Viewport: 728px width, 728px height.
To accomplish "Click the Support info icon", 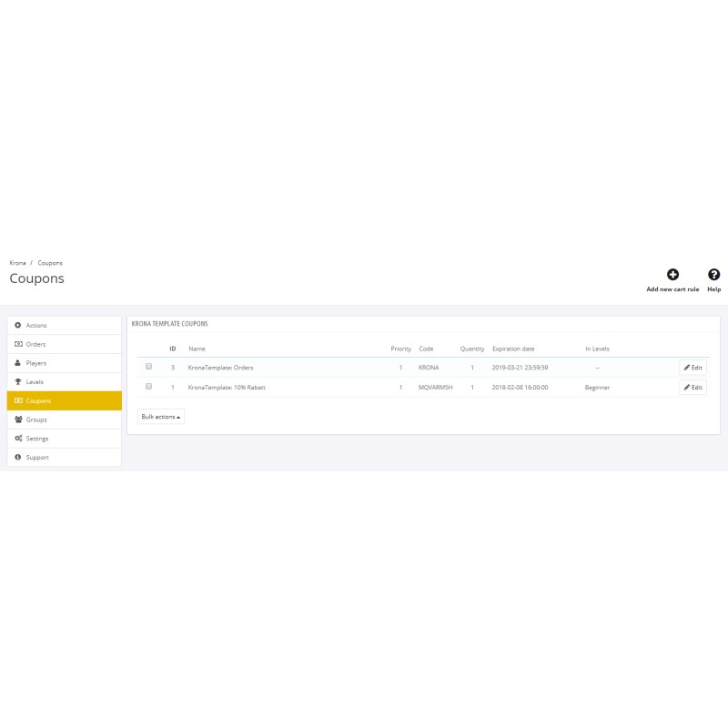I will coord(18,458).
